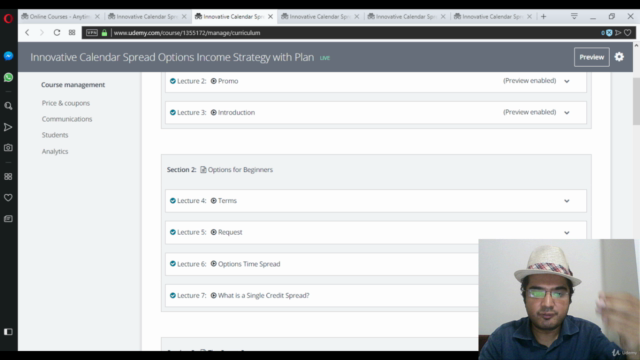
Task: Toggle the sidebar panel icon at bottom
Action: click(x=8, y=332)
